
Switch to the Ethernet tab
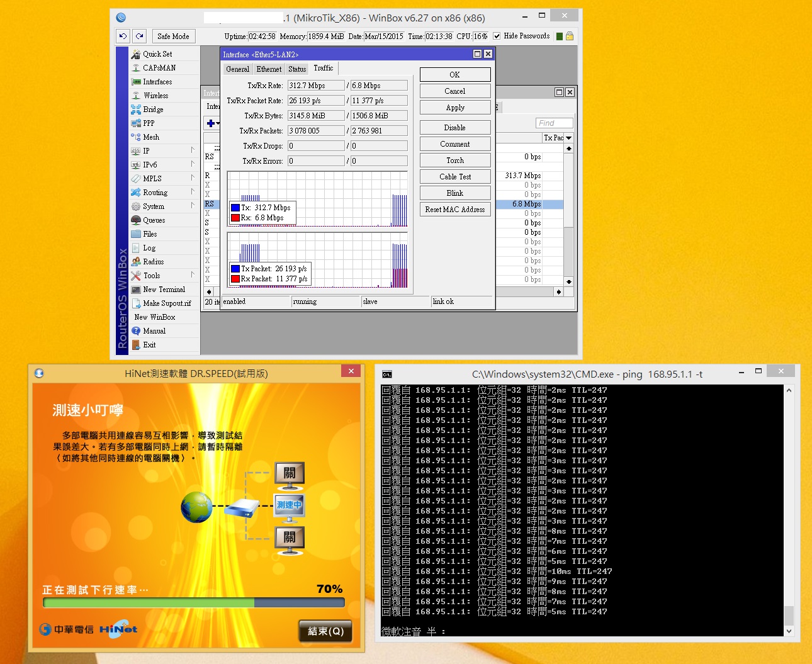point(269,69)
